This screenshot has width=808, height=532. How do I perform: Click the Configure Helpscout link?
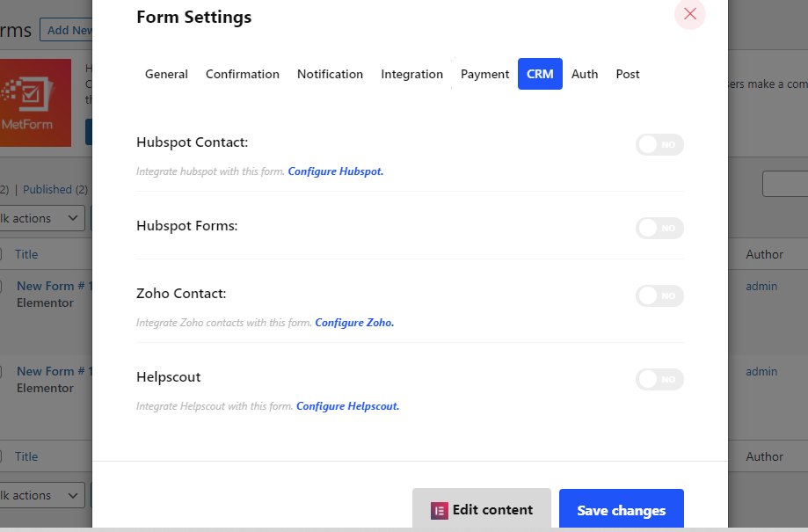[x=348, y=406]
